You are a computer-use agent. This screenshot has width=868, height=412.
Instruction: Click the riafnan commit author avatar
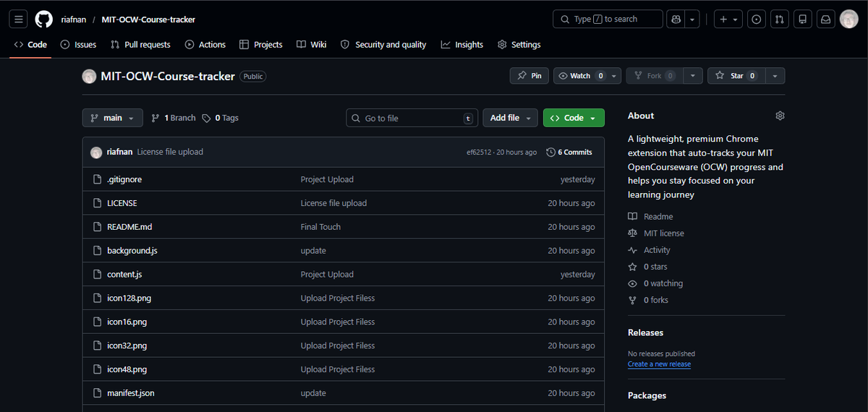pyautogui.click(x=96, y=153)
